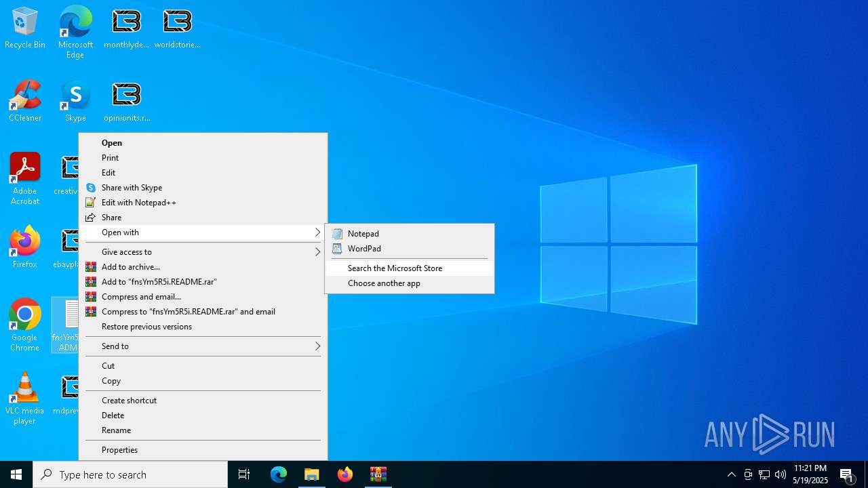This screenshot has height=488, width=868.
Task: Select the worldstorie... desktop file icon
Action: coord(177,28)
